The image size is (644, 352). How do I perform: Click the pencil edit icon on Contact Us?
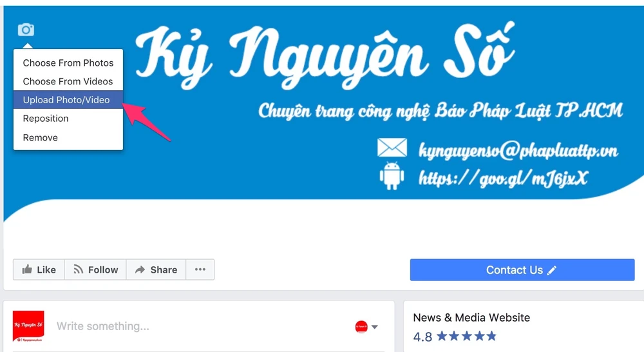coord(552,270)
